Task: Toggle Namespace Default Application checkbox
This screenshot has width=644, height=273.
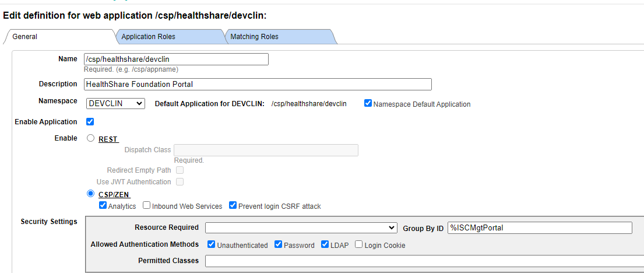Action: [368, 103]
